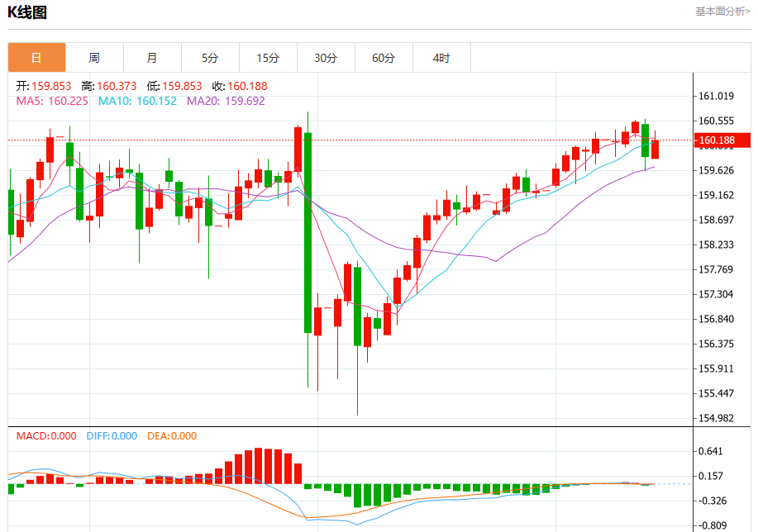
Task: Click the MACD value label
Action: pos(46,436)
